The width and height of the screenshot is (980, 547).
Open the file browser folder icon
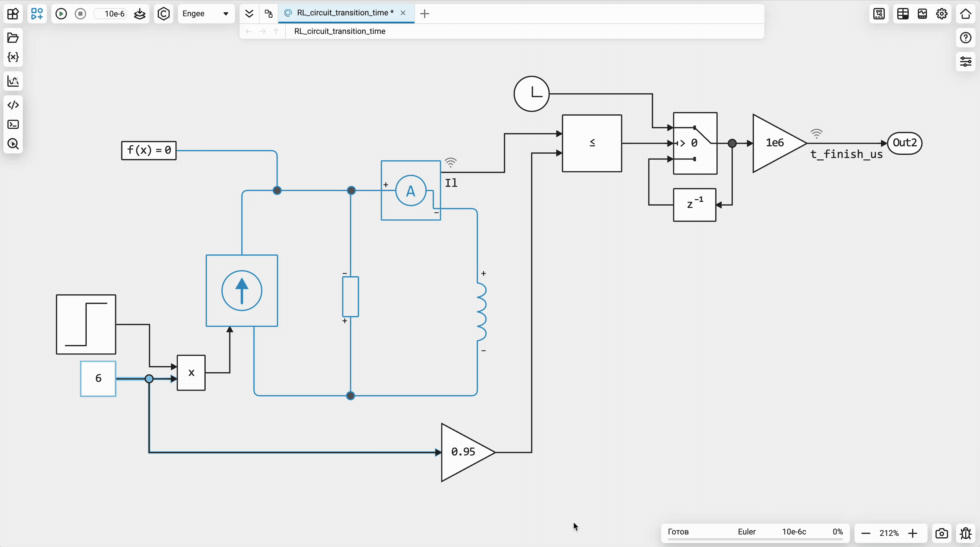pos(13,38)
